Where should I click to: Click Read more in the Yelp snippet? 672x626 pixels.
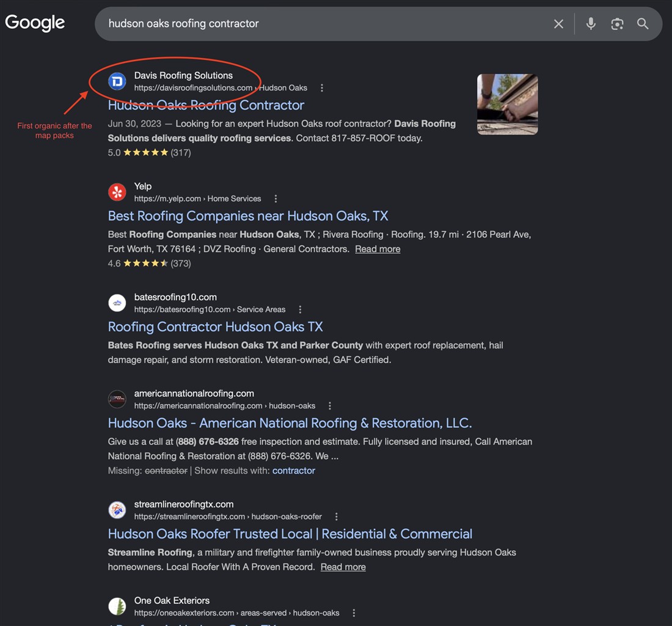coord(378,249)
